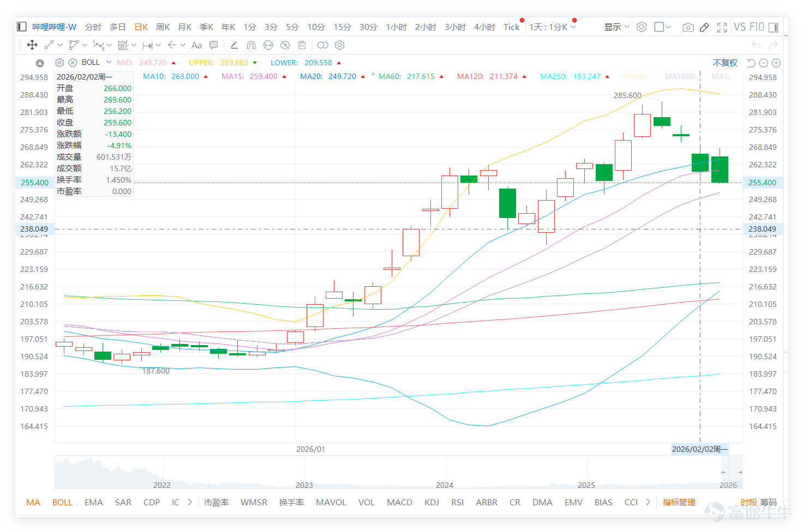Select the 4小时 timeframe tab
This screenshot has height=532, width=803.
tap(484, 27)
